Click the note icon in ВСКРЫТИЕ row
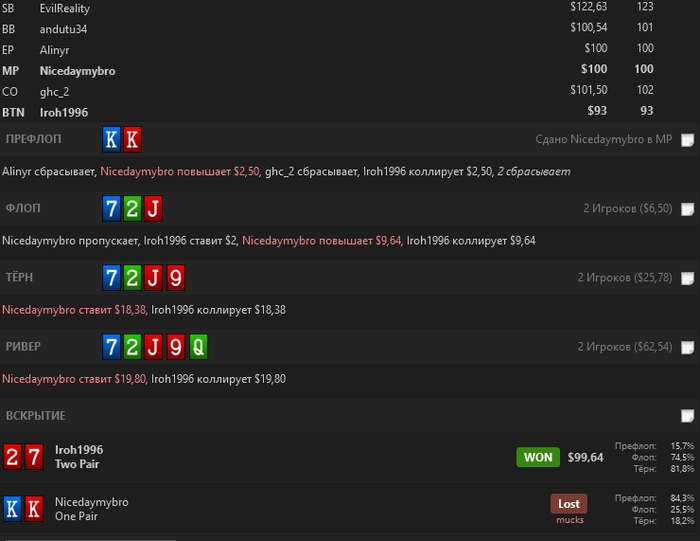This screenshot has width=700, height=541. [688, 416]
